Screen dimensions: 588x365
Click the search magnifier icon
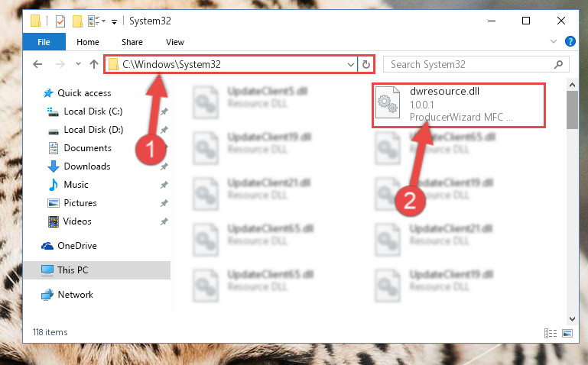coord(558,64)
